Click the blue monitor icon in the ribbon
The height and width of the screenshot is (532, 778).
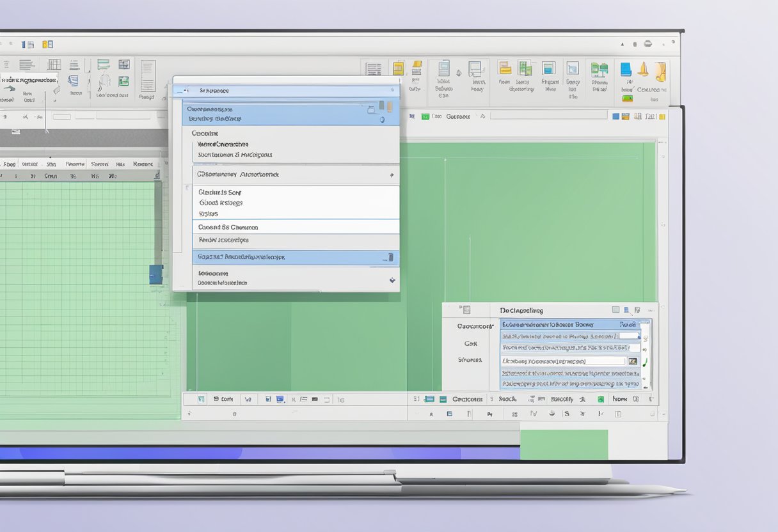(x=548, y=68)
